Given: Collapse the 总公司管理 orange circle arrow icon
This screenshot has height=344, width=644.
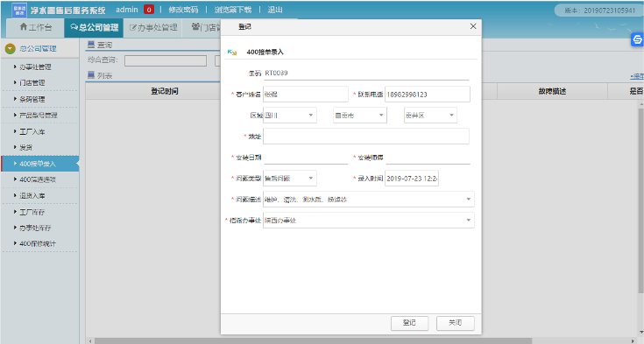Looking at the screenshot, I should click(11, 49).
